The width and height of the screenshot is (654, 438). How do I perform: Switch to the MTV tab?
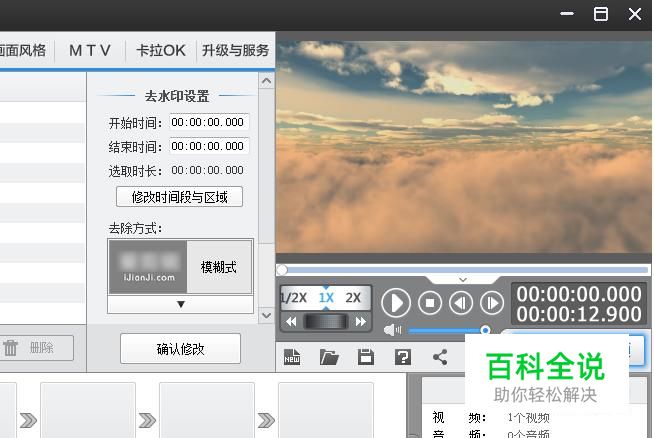(x=90, y=50)
